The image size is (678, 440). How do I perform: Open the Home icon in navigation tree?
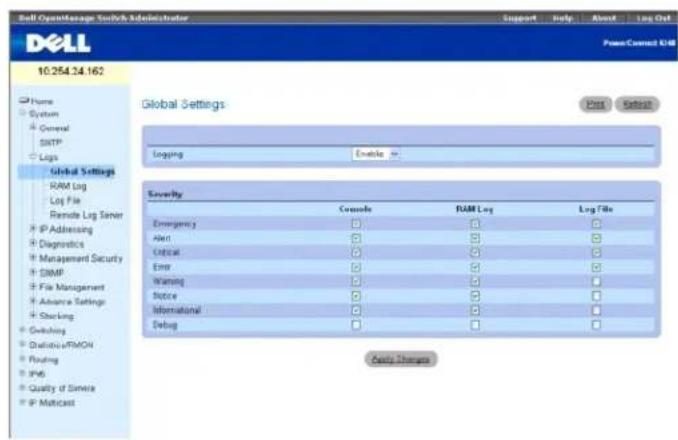point(24,101)
